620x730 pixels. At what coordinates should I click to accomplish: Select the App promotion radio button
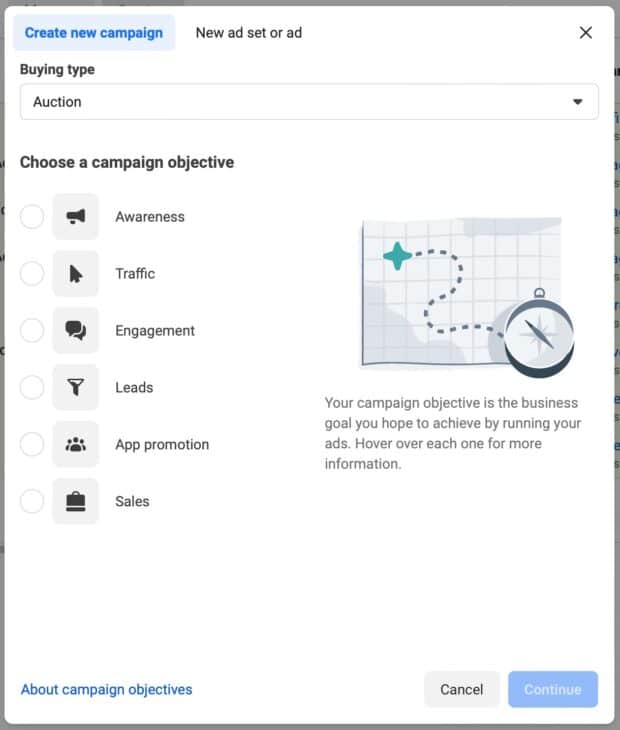tap(32, 445)
